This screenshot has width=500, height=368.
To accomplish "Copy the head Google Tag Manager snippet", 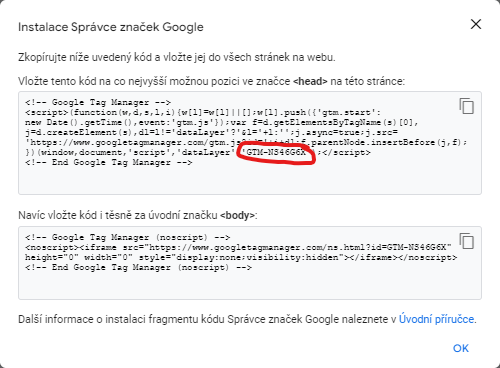I will [x=467, y=106].
